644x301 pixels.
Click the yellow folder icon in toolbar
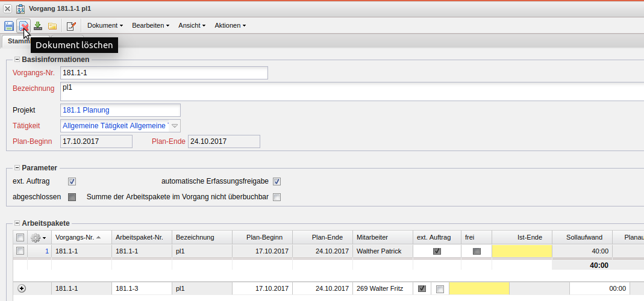coord(52,26)
